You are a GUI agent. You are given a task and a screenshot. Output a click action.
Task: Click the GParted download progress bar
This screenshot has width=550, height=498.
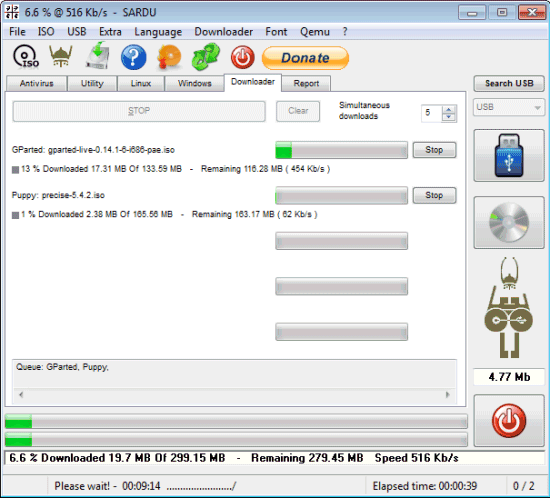341,150
